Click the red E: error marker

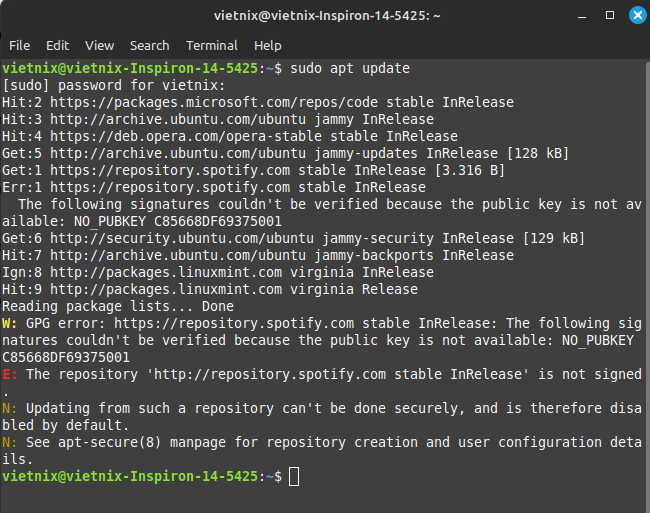pos(10,374)
